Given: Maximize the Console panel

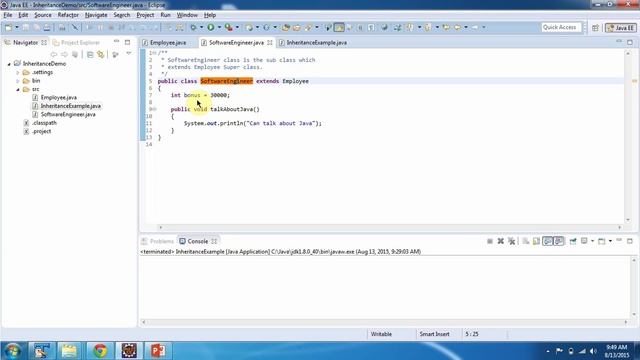Looking at the screenshot, I should click(x=630, y=241).
